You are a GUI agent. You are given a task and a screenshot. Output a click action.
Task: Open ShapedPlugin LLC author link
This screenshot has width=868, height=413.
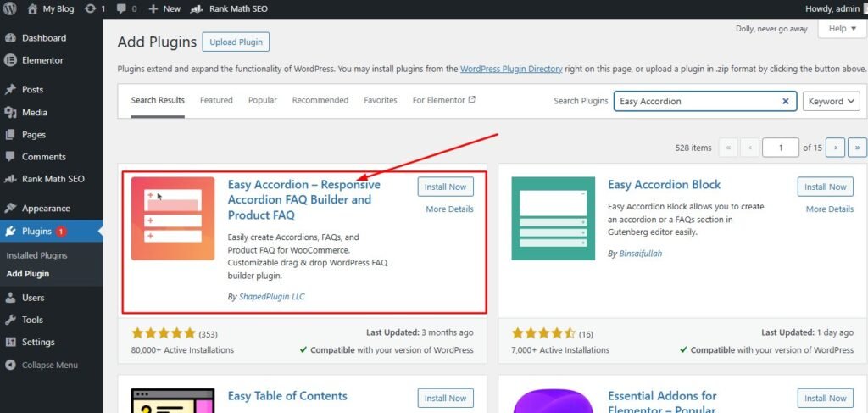[x=271, y=297]
